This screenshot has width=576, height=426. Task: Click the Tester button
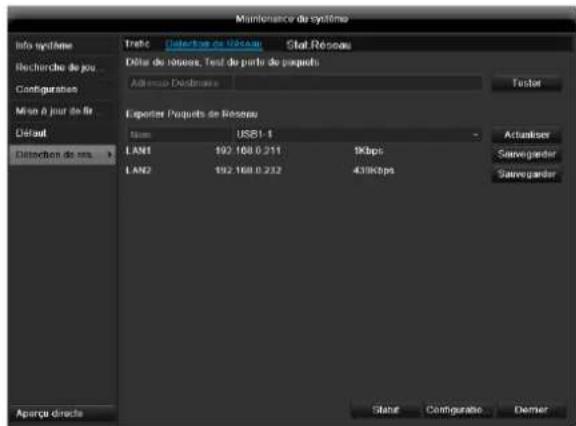click(526, 83)
